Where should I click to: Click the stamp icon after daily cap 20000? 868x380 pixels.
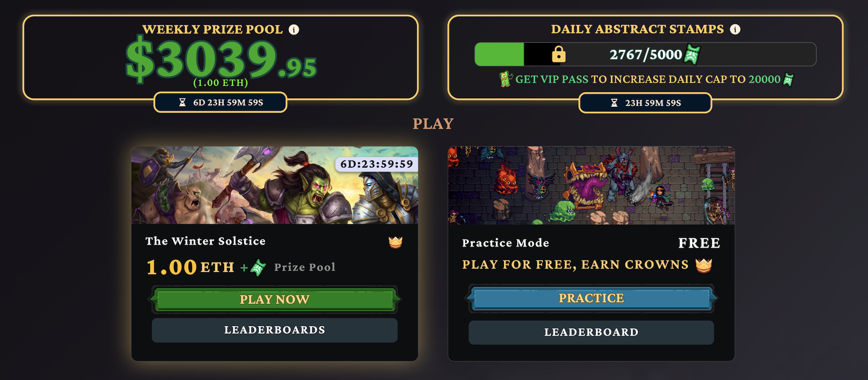788,80
